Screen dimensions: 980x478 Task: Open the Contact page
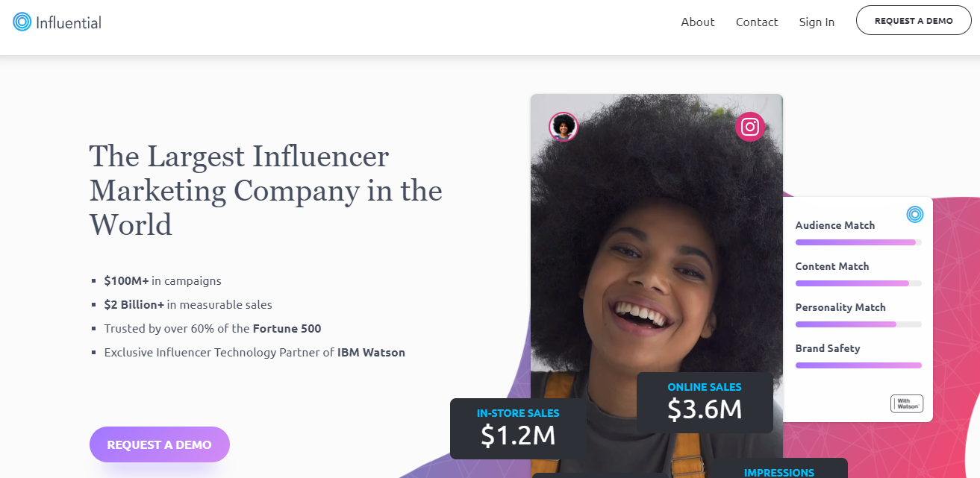(x=756, y=22)
